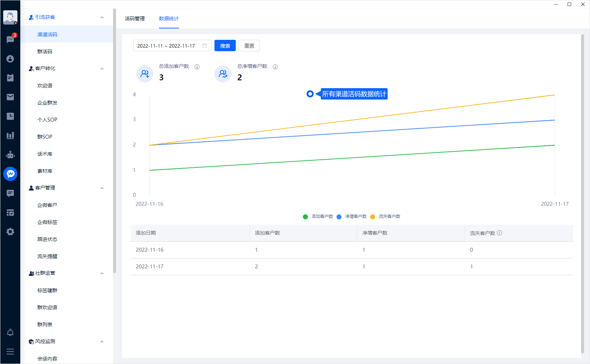Switch to 活码管理 tab
590x364 pixels.
(x=135, y=18)
